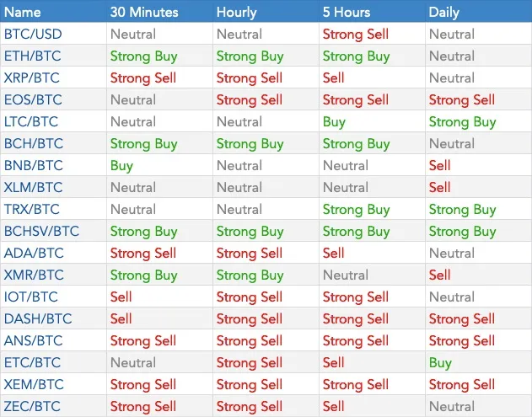Open the LTC/BTC pair link
532x417 pixels.
coord(31,121)
